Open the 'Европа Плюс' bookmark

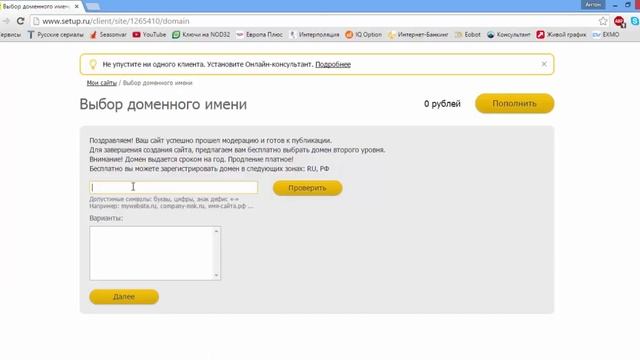[x=260, y=35]
